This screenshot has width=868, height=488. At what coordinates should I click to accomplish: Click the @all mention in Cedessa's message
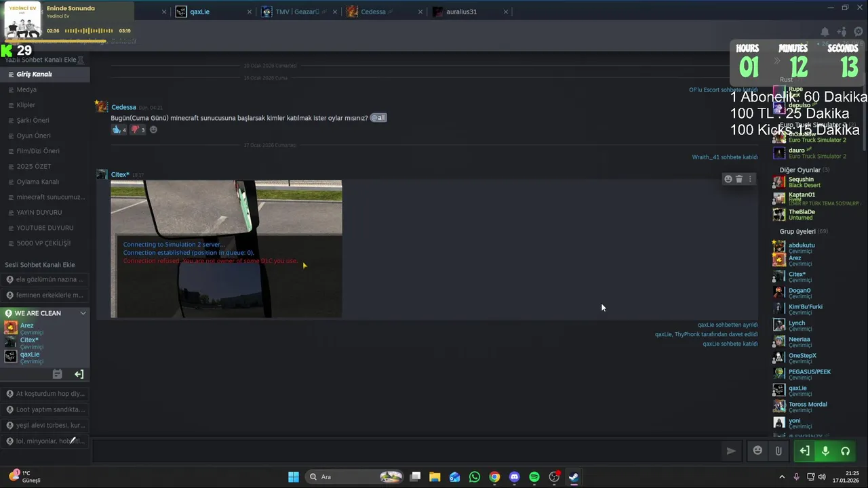[x=378, y=118]
